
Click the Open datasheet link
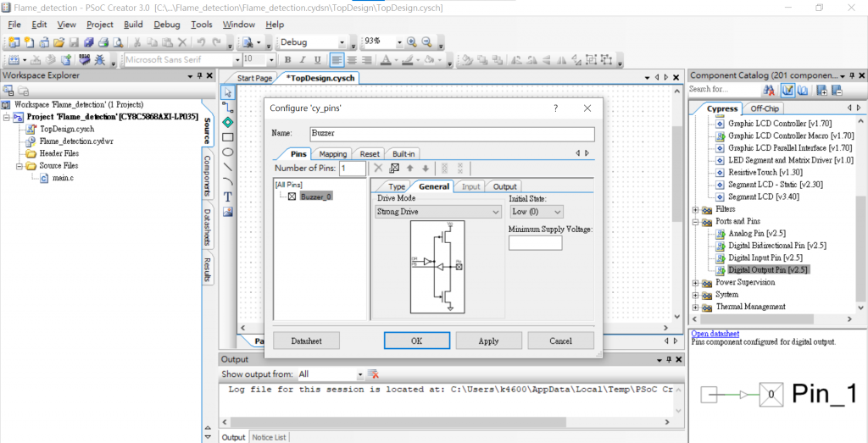[x=715, y=334]
